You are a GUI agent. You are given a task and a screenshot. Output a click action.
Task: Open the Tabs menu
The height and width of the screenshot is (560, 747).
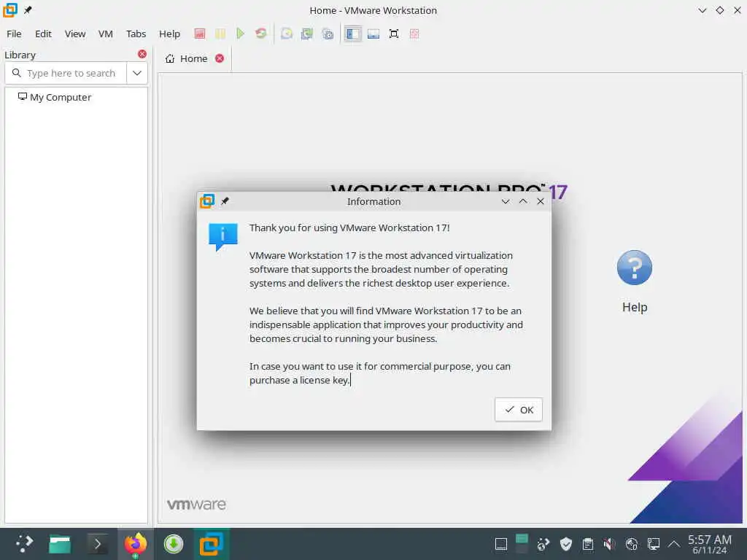(x=136, y=34)
